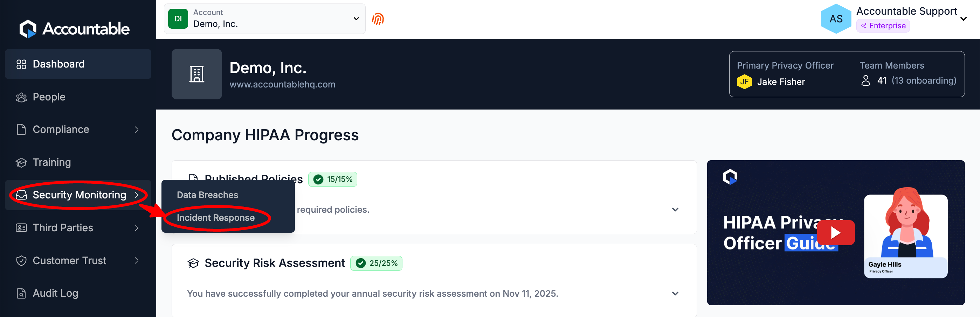Screen dimensions: 980x317
Task: Expand the Published Policies section chevron
Action: pos(675,210)
